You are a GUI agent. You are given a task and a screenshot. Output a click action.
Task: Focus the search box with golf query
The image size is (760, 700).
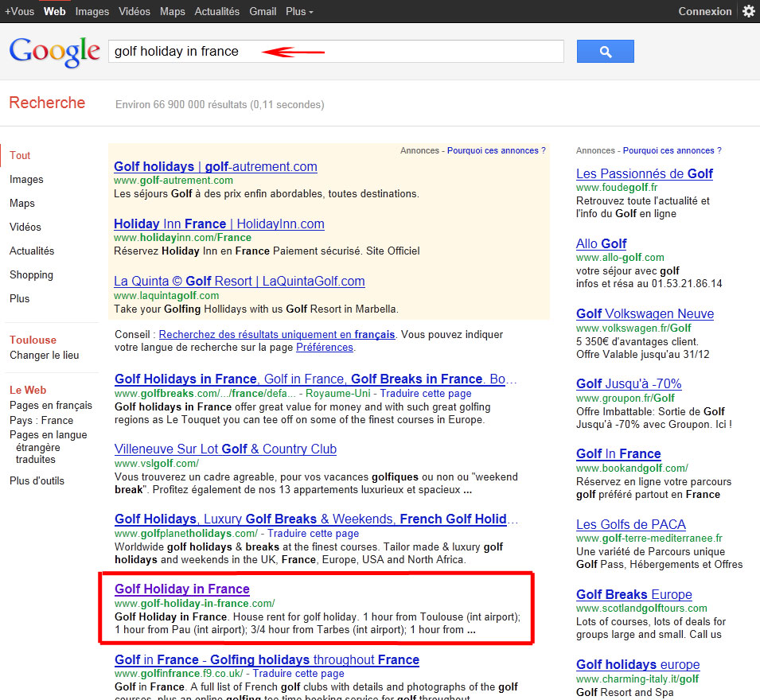(x=336, y=52)
